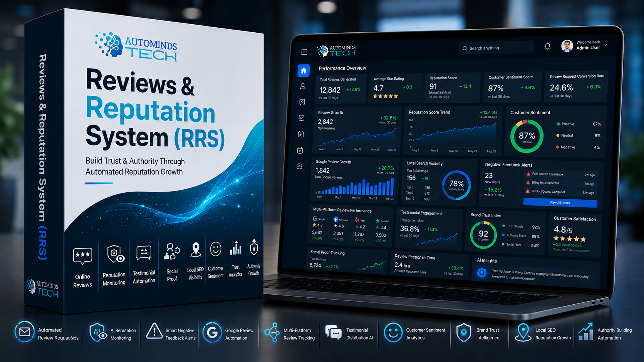Expand the Admin User dropdown chevron
Screen dimensions: 644x362
click(605, 45)
